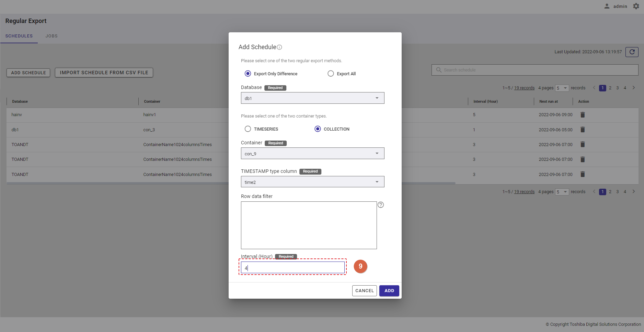Screen dimensions: 644x332
Task: Click the hainv1 container cell
Action: tap(150, 115)
